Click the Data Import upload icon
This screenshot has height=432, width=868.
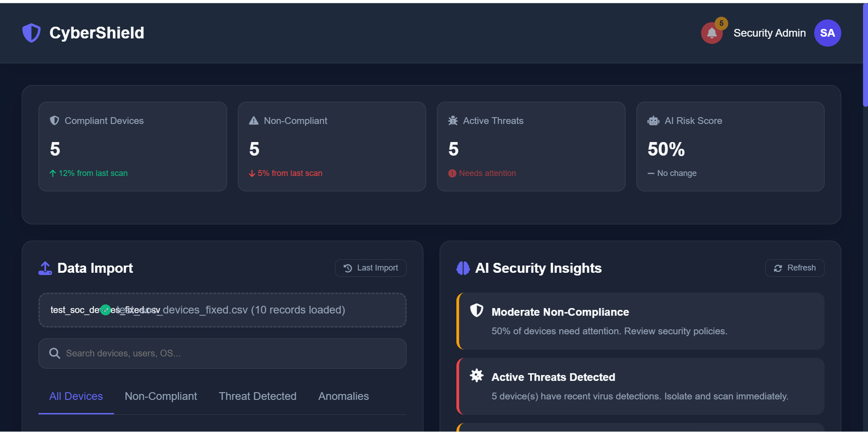[x=45, y=268]
